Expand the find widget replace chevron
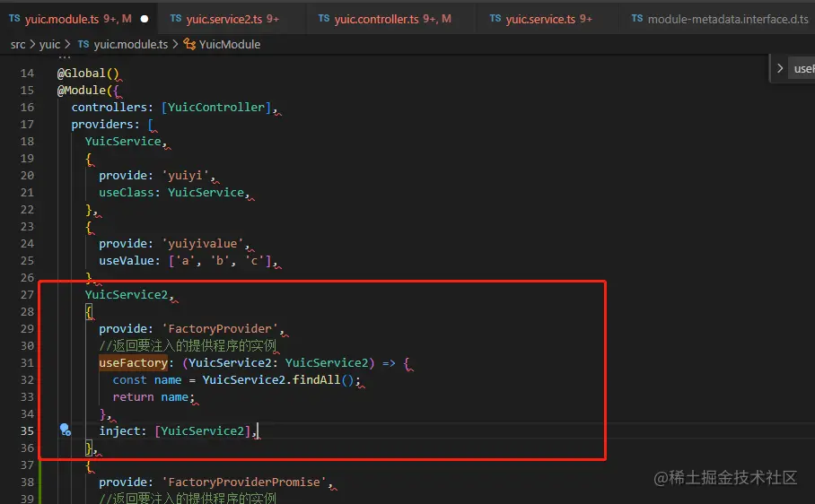815x504 pixels. point(780,68)
